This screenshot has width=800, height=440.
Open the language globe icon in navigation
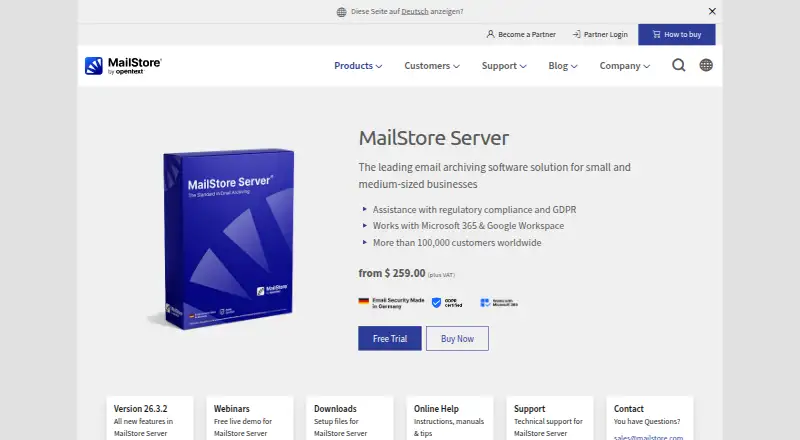(x=706, y=65)
